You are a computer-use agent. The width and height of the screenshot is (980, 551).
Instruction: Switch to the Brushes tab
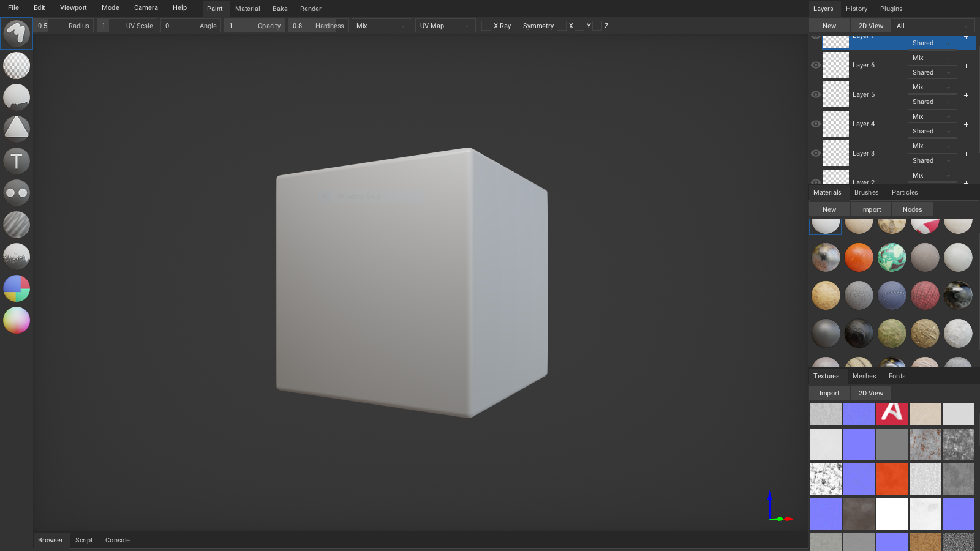coord(866,192)
